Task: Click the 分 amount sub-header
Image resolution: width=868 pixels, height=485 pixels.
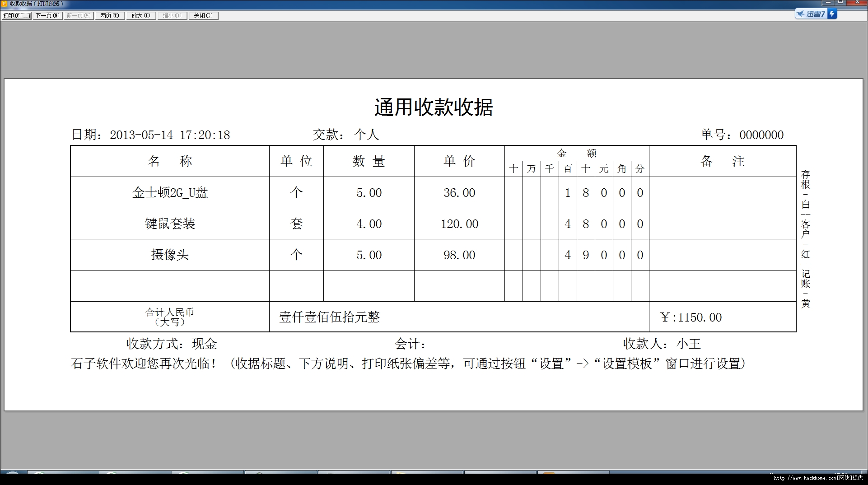Action: pyautogui.click(x=640, y=169)
